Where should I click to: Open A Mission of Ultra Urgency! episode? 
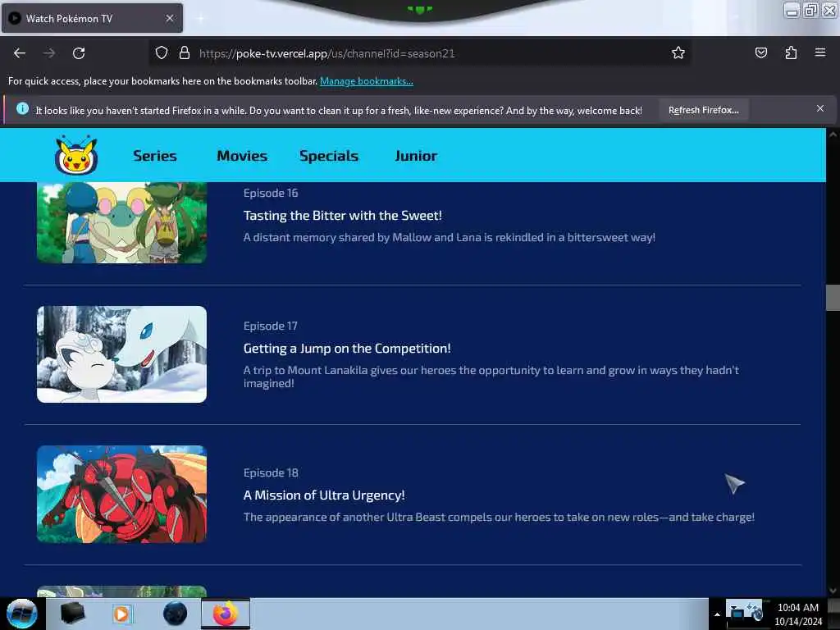click(323, 495)
